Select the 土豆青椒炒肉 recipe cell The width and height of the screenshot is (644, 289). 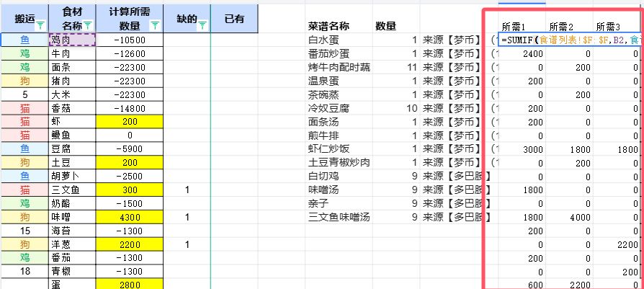(x=339, y=162)
